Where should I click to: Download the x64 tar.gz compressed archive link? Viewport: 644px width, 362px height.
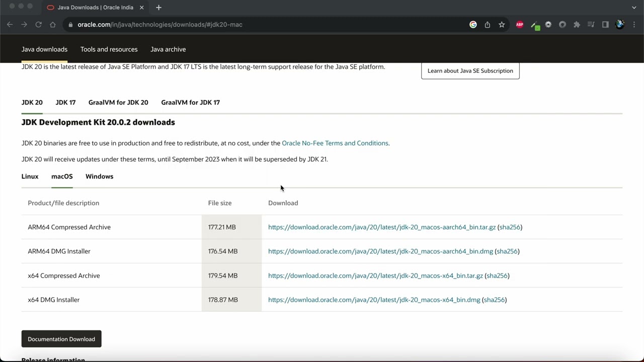[375, 276]
